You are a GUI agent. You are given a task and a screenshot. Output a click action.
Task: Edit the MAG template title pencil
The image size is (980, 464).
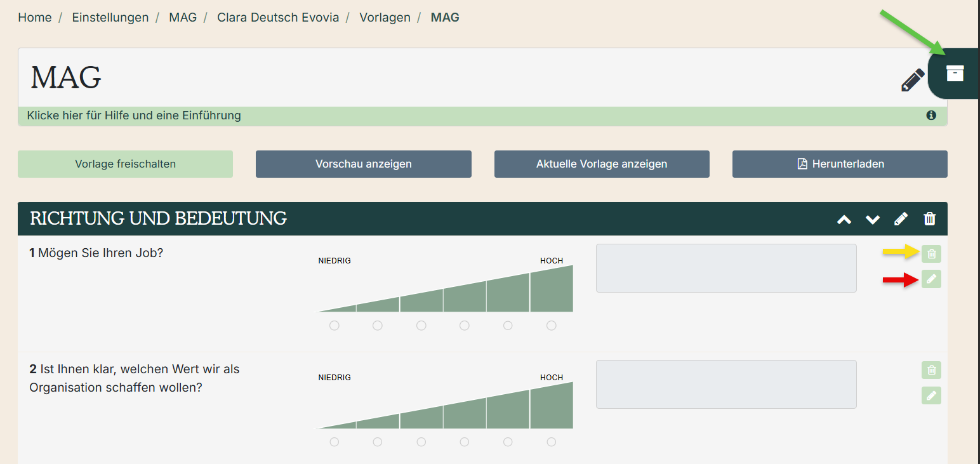point(913,80)
